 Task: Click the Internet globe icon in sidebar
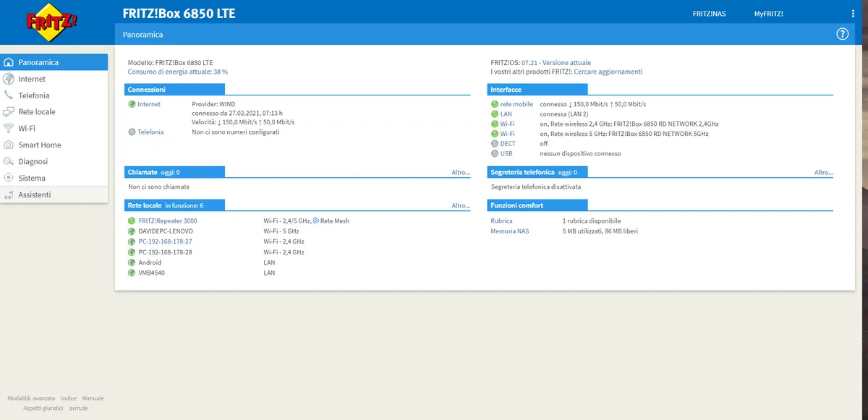[9, 79]
